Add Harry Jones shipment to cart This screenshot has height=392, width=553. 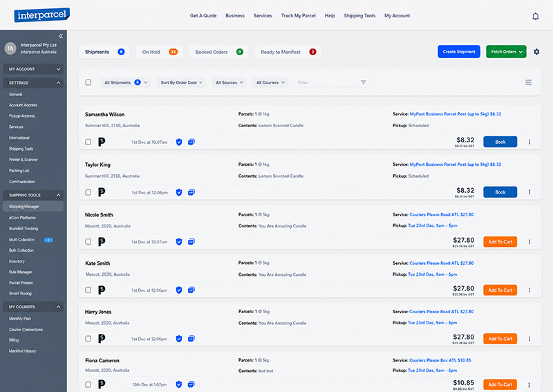[x=500, y=339]
